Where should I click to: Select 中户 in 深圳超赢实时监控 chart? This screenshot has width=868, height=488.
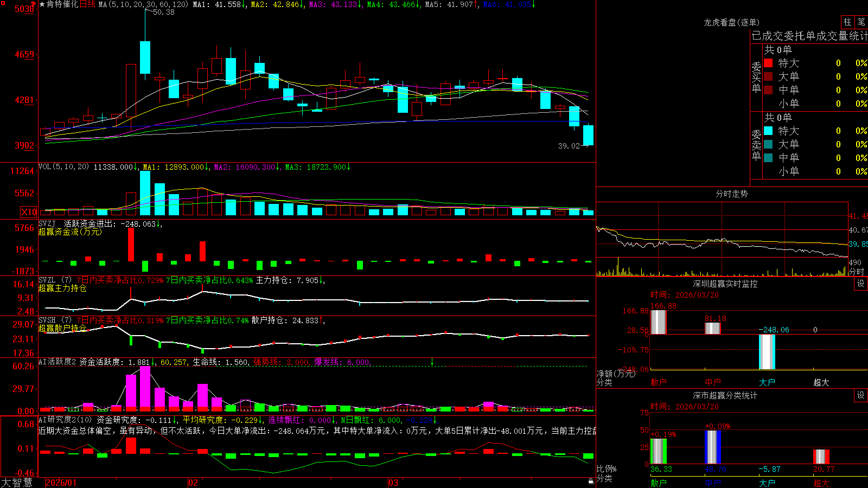[713, 382]
